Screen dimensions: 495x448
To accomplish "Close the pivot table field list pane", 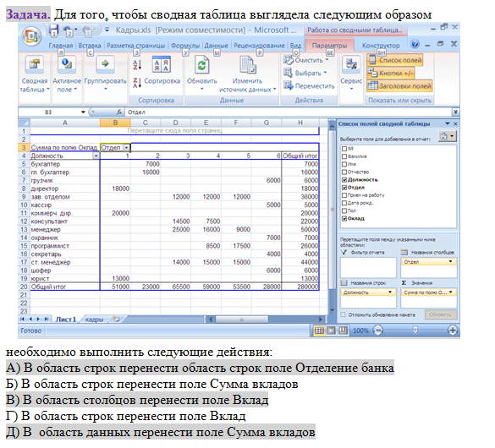I will tap(455, 123).
